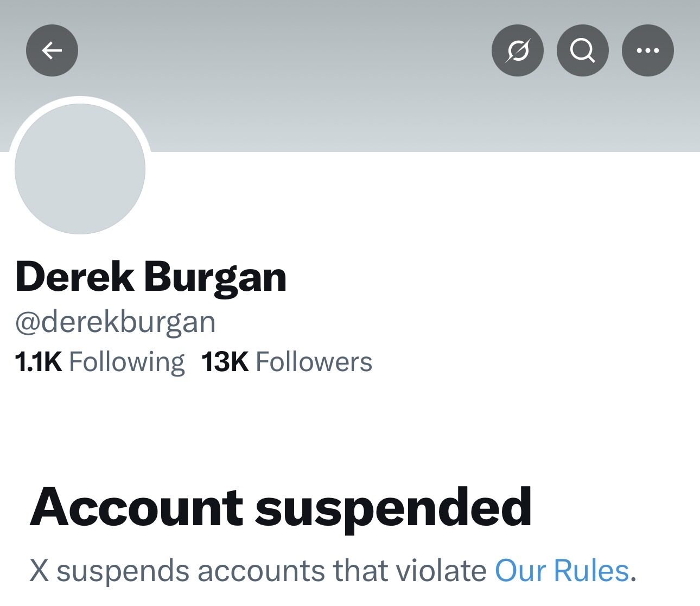700x606 pixels.
Task: Click the word 'suspended' in the heading
Action: coord(393,507)
